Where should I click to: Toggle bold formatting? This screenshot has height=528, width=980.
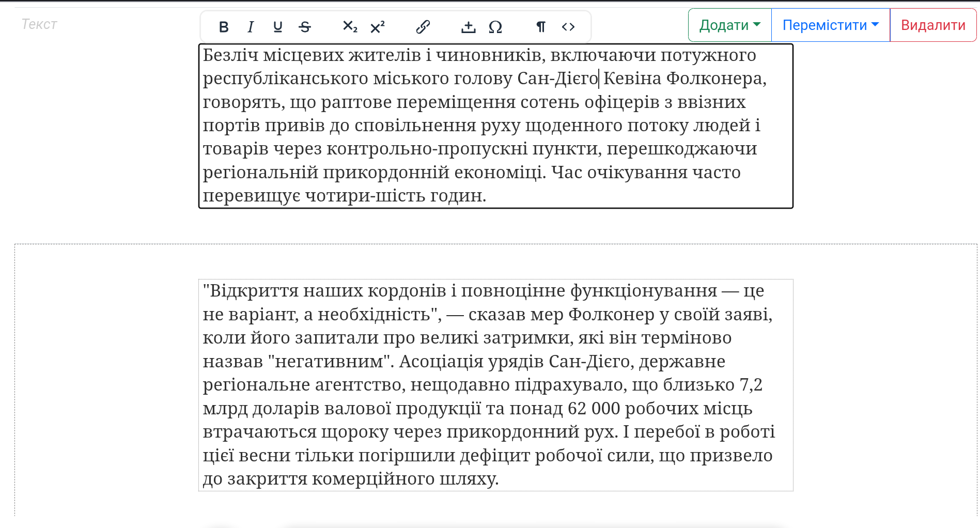click(224, 27)
